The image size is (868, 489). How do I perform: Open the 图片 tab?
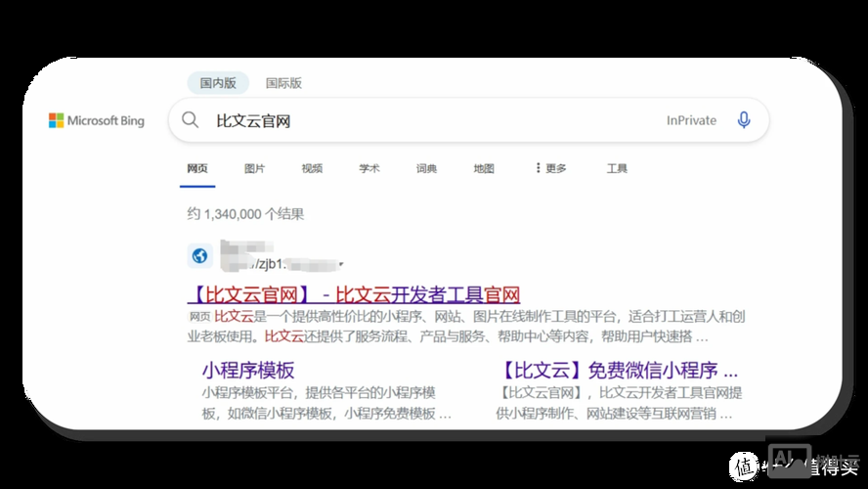(255, 168)
